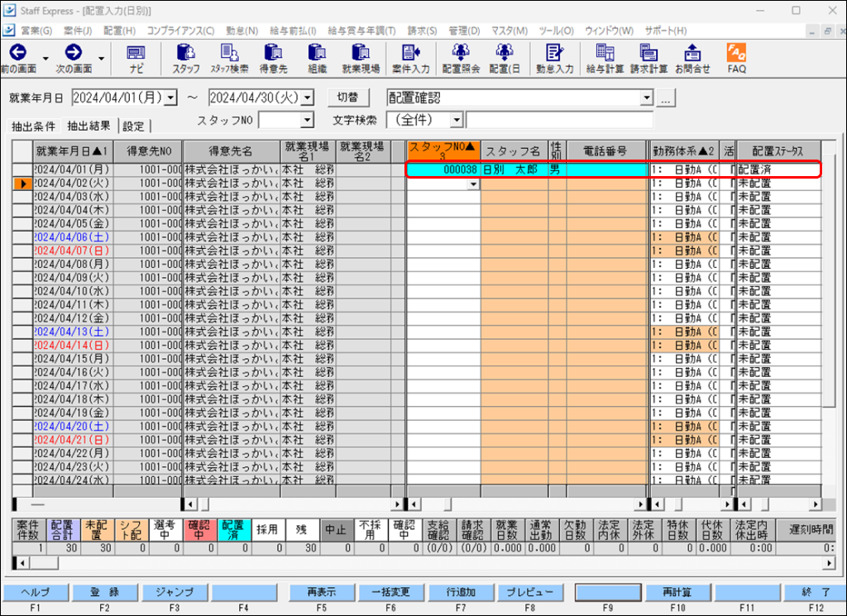Click staff name cell 日別 太郎
The width and height of the screenshot is (847, 616).
(x=514, y=170)
